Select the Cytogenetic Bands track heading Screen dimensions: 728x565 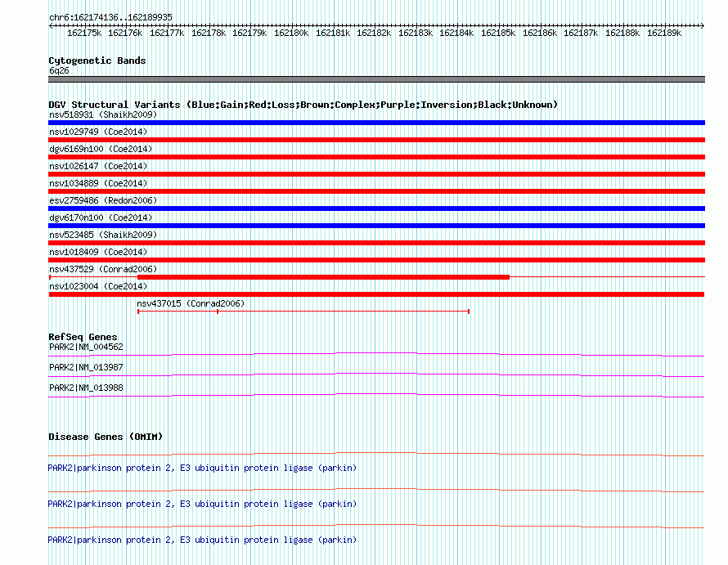tap(97, 61)
